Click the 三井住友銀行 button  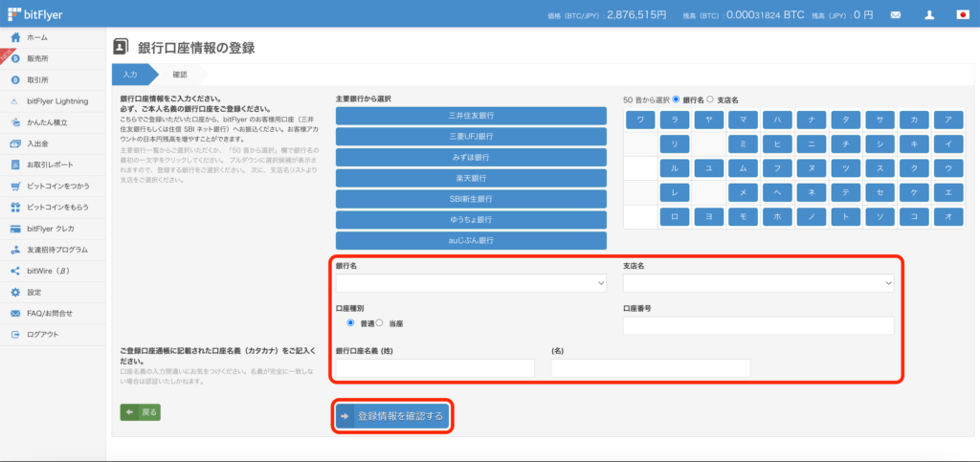471,116
